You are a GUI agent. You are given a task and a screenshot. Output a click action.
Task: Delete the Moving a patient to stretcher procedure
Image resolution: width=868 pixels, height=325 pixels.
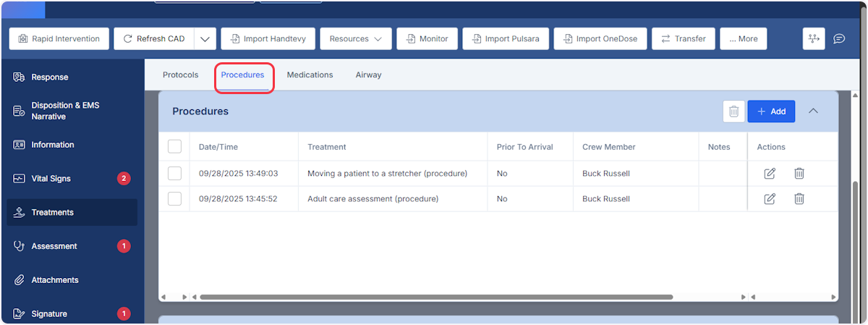[799, 173]
